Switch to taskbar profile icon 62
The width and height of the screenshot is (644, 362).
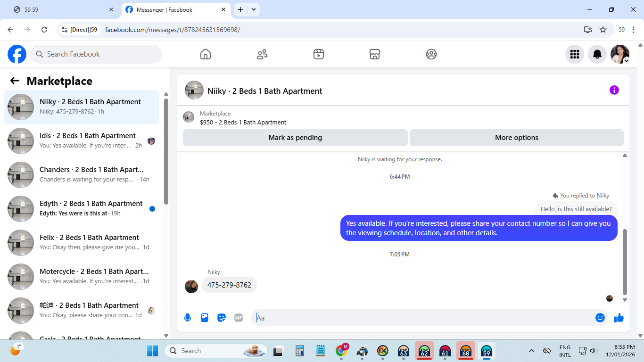pyautogui.click(x=424, y=351)
